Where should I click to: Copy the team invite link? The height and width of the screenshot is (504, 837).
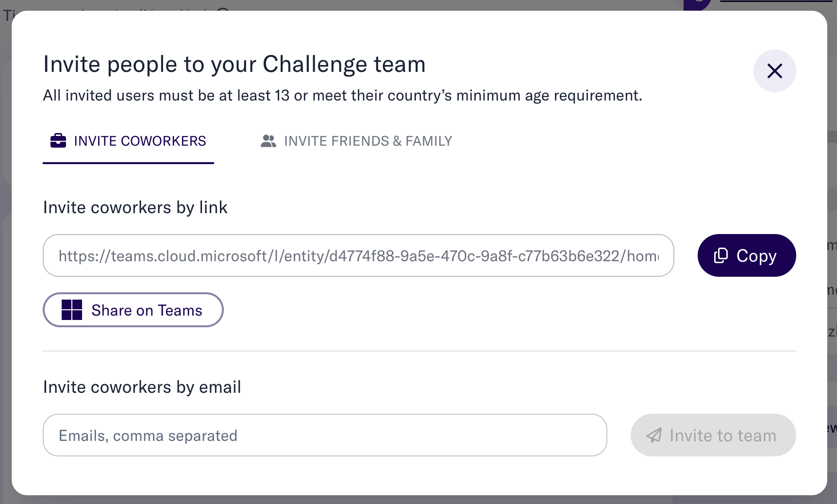(747, 255)
